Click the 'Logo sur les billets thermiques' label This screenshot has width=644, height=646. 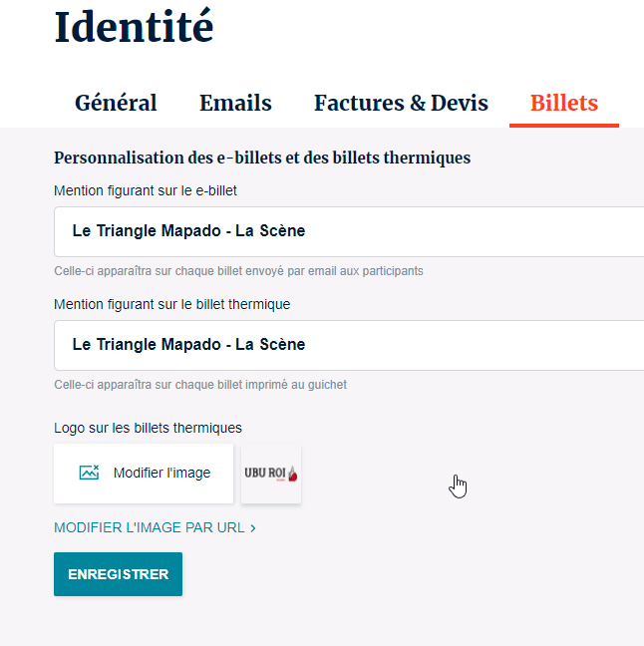(148, 428)
